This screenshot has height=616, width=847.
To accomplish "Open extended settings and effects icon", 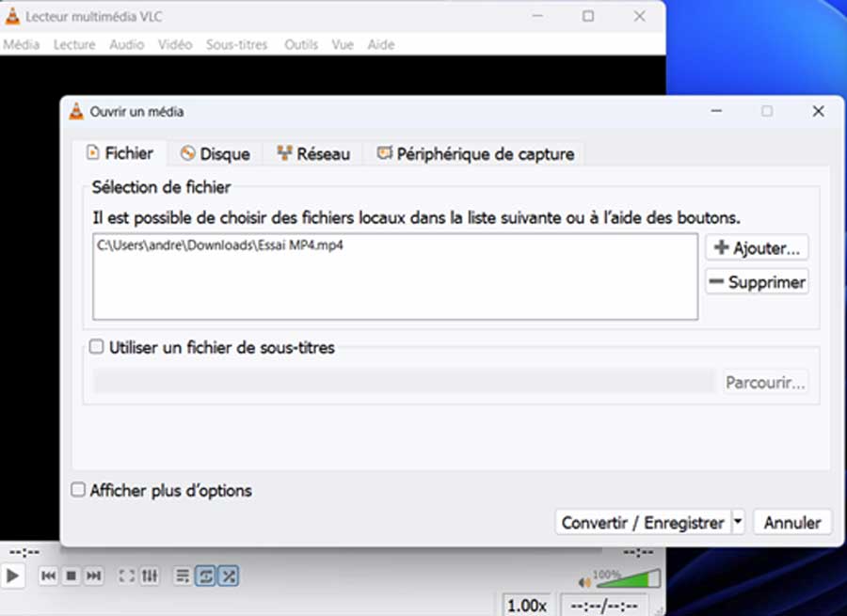I will click(x=150, y=577).
